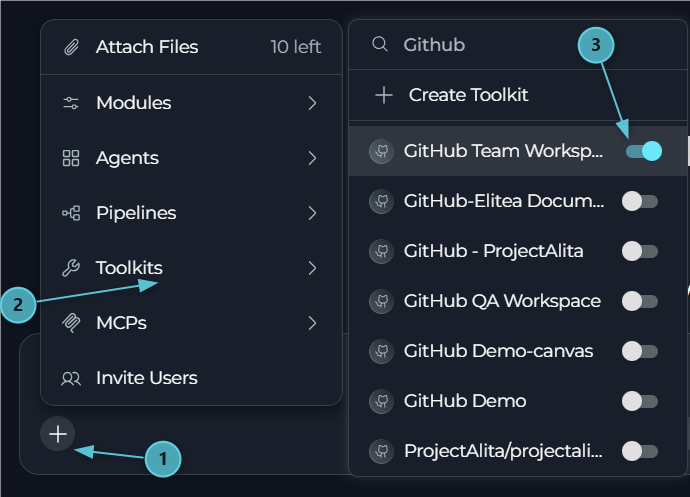
Task: Click the GitHub - ProjectAlita cat icon
Action: (381, 251)
